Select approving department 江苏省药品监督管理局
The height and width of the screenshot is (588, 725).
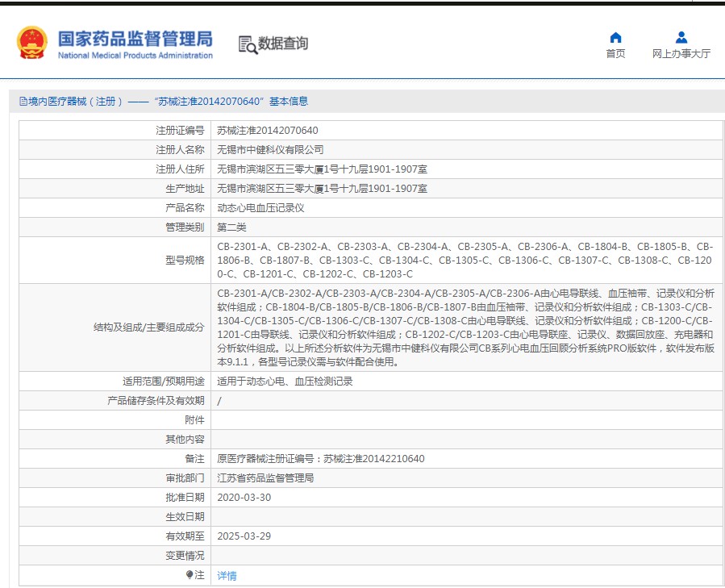[265, 478]
